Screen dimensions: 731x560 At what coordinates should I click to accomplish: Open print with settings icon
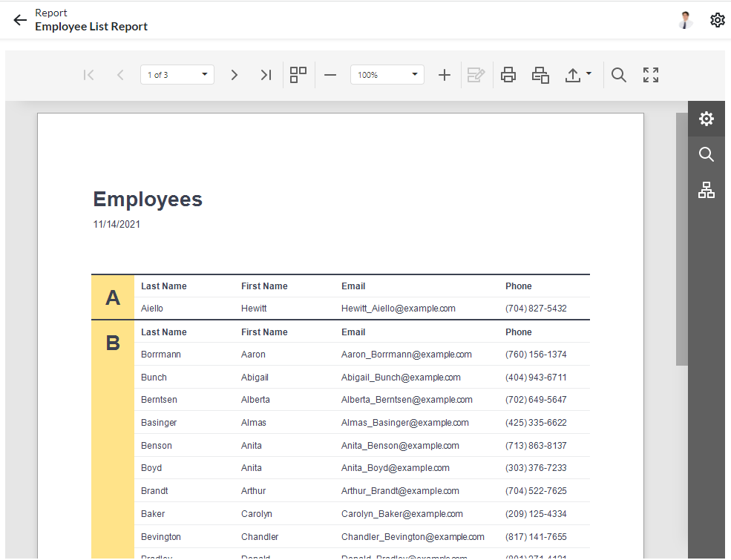pyautogui.click(x=540, y=75)
